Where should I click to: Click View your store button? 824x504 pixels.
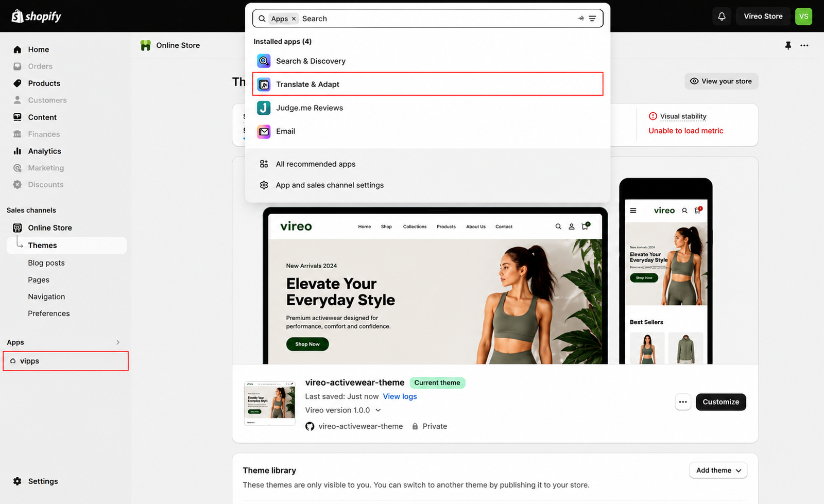721,81
